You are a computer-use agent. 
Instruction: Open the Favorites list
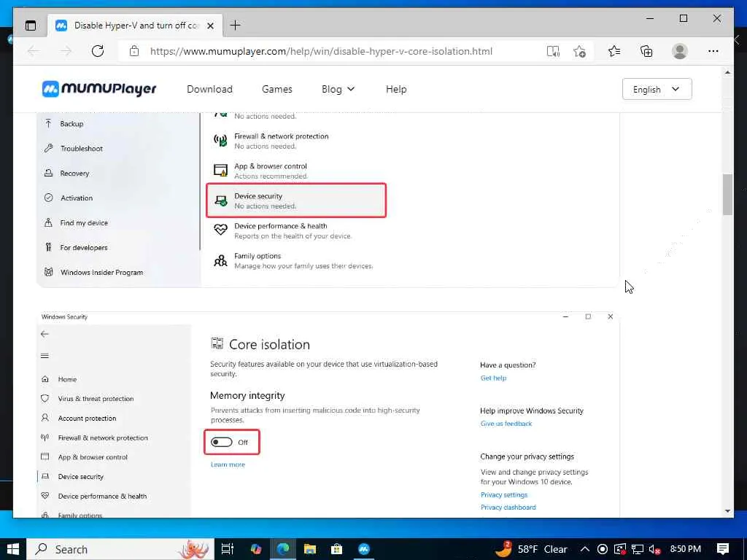click(x=614, y=51)
